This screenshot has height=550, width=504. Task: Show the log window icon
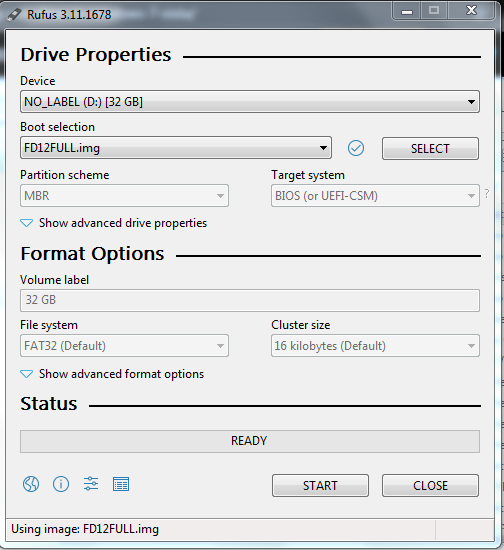(121, 484)
